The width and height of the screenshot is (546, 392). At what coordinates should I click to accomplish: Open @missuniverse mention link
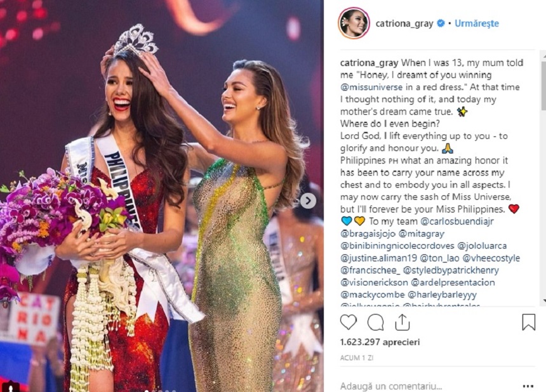click(371, 87)
